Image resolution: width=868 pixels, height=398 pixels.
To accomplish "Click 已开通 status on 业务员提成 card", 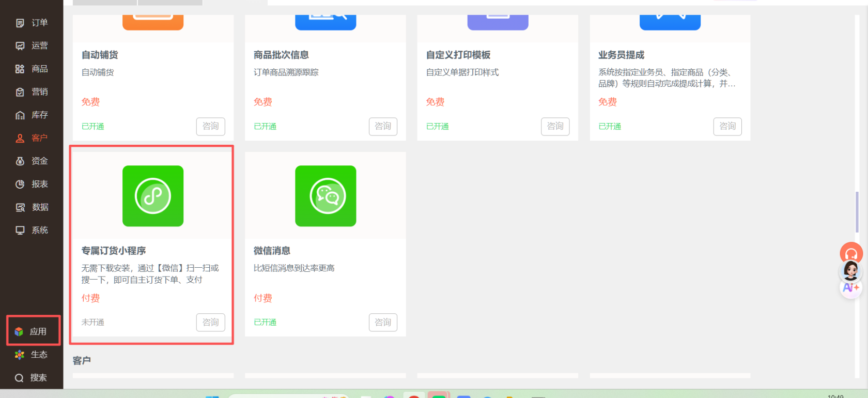I will pos(610,126).
